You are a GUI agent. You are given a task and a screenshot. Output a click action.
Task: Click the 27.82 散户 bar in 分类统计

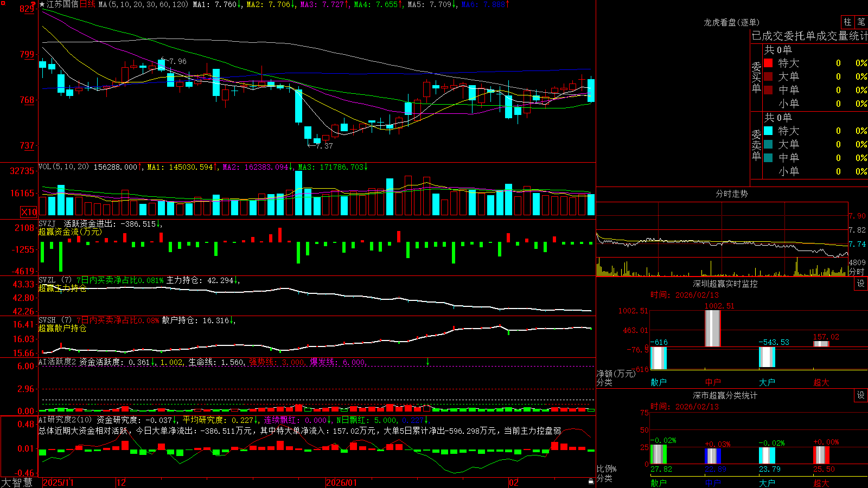pos(659,454)
